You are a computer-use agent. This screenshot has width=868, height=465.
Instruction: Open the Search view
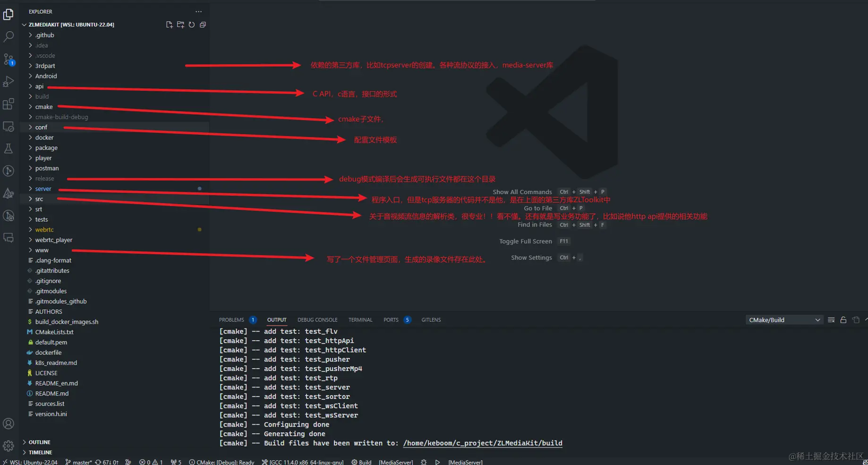point(9,37)
